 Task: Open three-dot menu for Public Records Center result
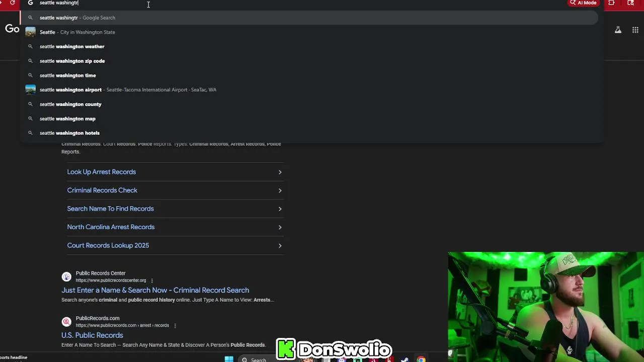[x=152, y=281]
